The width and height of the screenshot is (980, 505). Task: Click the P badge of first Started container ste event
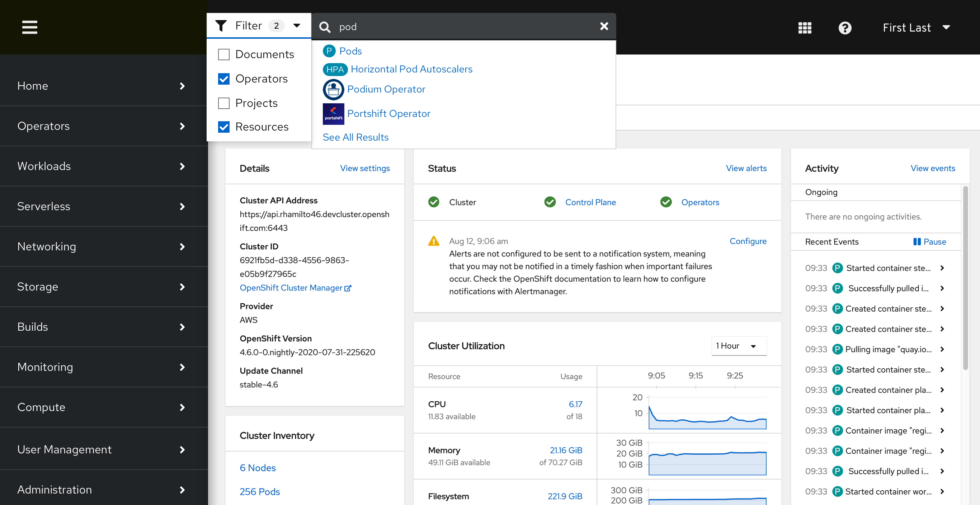837,268
